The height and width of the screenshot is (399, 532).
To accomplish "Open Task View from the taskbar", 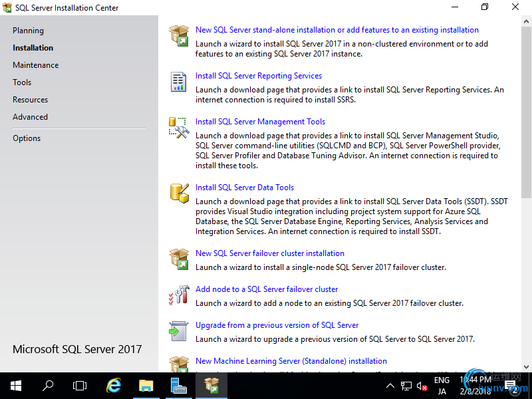I will tap(80, 386).
